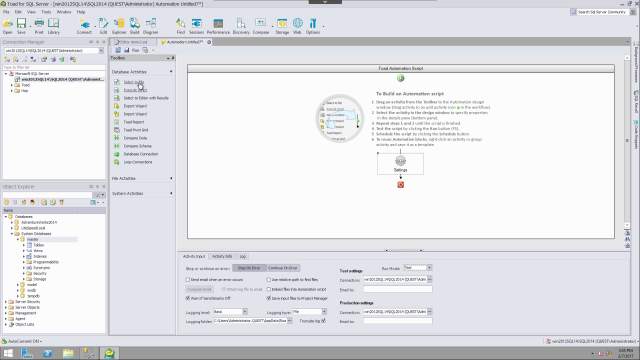Click the red stop node in workflow
The image size is (640, 360).
tap(400, 185)
